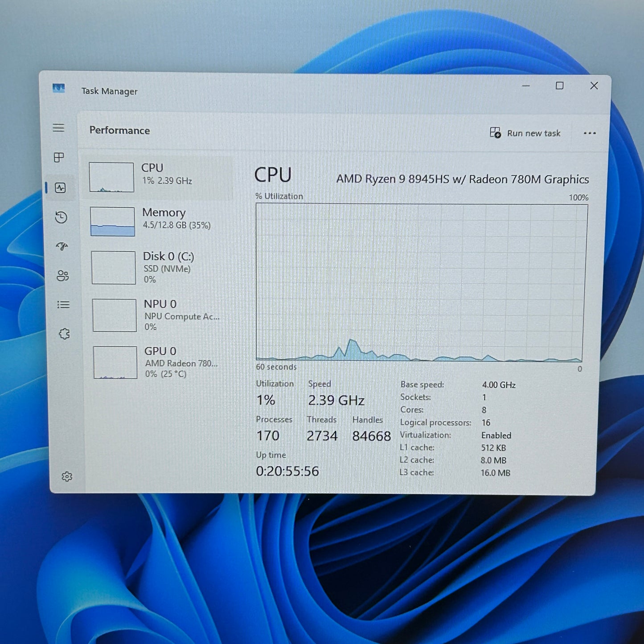This screenshot has height=644, width=644.
Task: Click the CPU utilization graph
Action: [421, 281]
